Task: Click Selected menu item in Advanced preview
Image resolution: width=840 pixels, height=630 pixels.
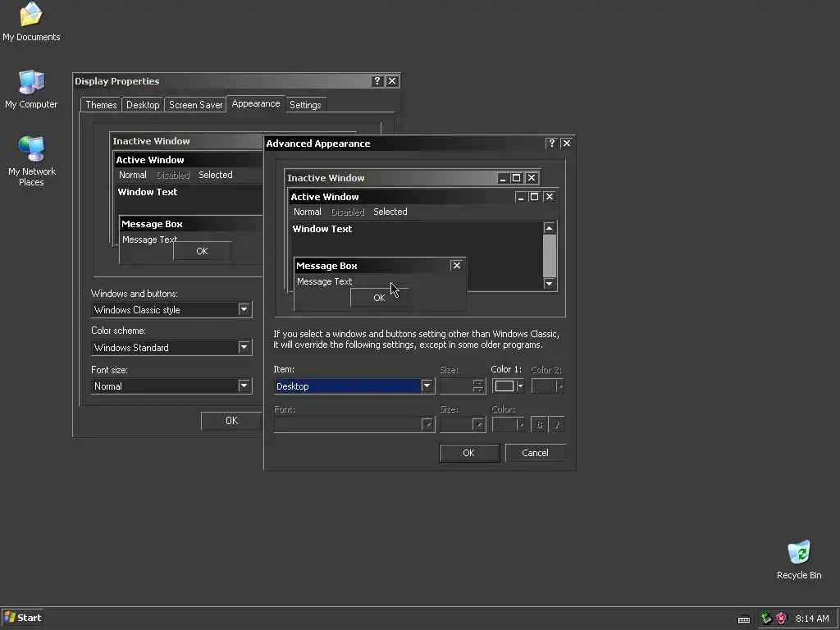Action: (390, 212)
